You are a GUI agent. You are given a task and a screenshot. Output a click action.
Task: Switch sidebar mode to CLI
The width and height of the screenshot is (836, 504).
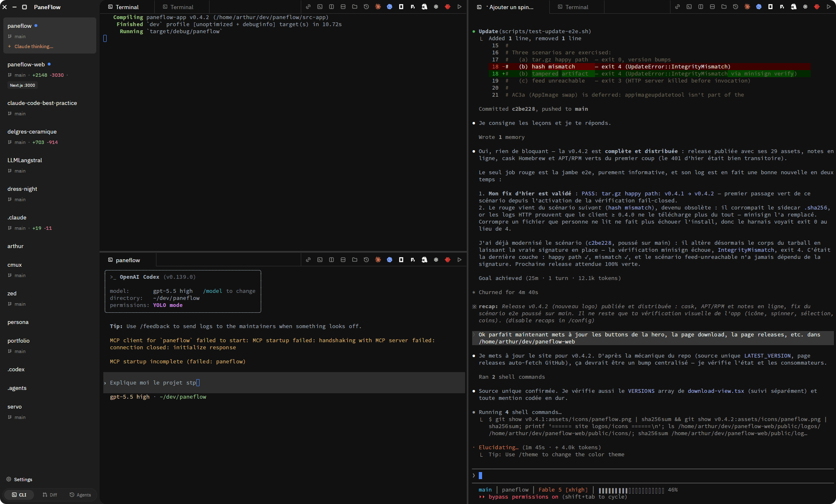[19, 495]
